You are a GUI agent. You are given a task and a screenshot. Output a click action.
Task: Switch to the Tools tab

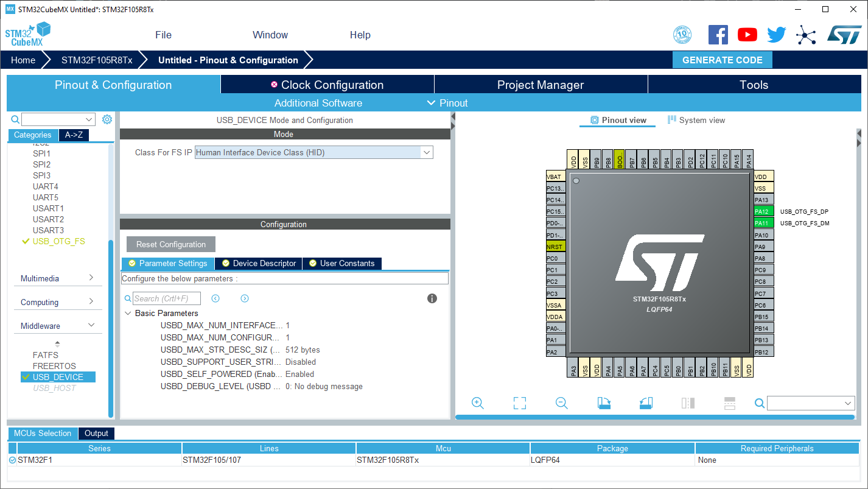click(x=754, y=85)
